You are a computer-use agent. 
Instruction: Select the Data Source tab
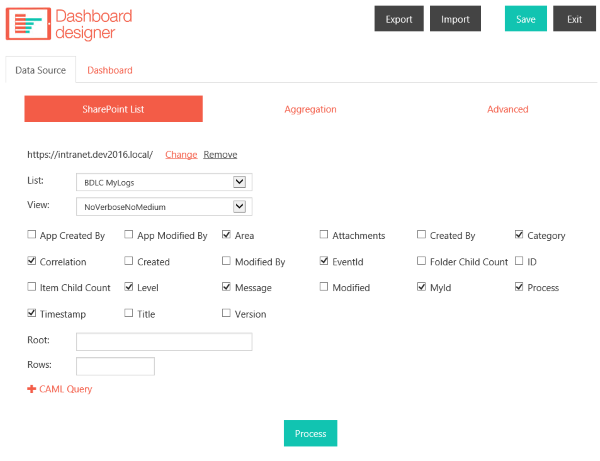pyautogui.click(x=41, y=71)
